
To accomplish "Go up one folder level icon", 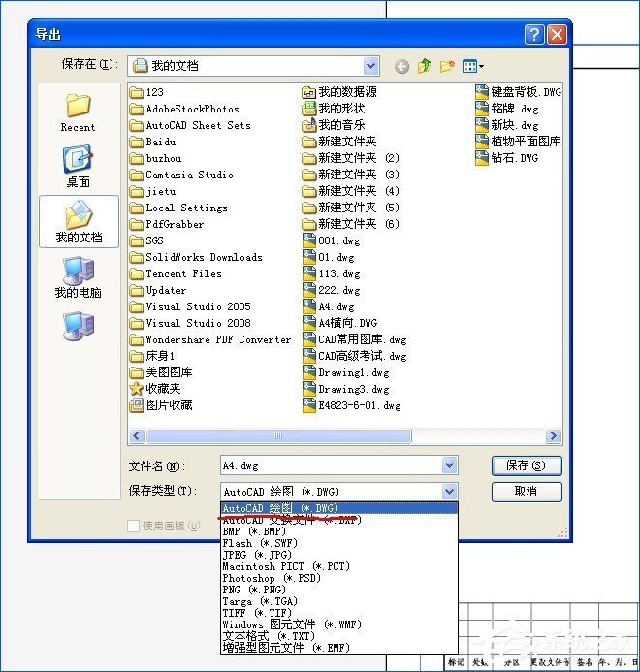I will pyautogui.click(x=425, y=66).
